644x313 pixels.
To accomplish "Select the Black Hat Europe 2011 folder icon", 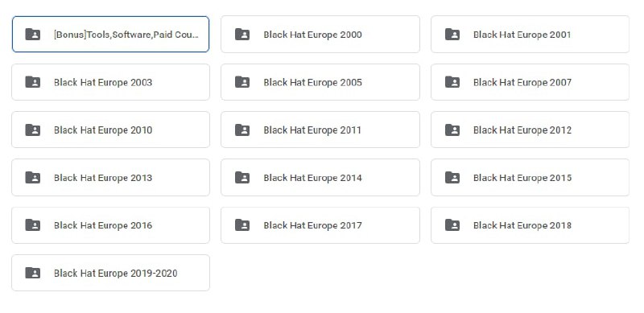I will pyautogui.click(x=242, y=130).
